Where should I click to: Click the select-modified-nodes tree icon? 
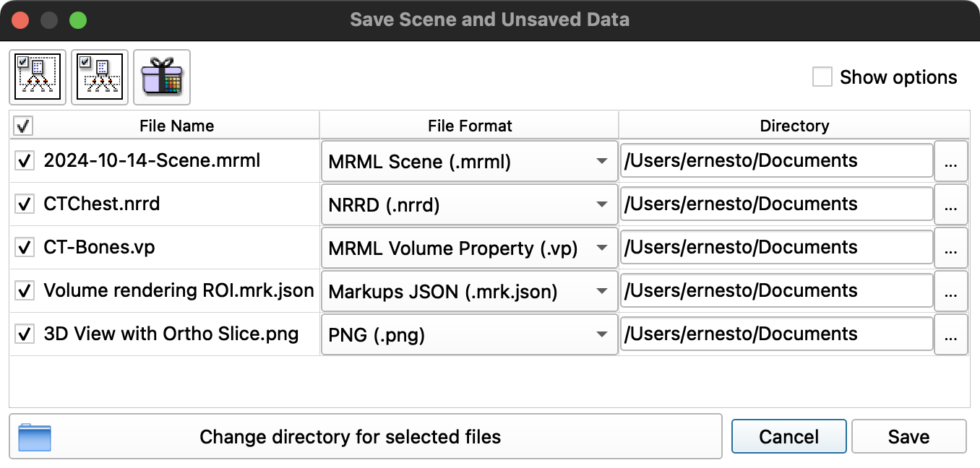click(x=100, y=77)
